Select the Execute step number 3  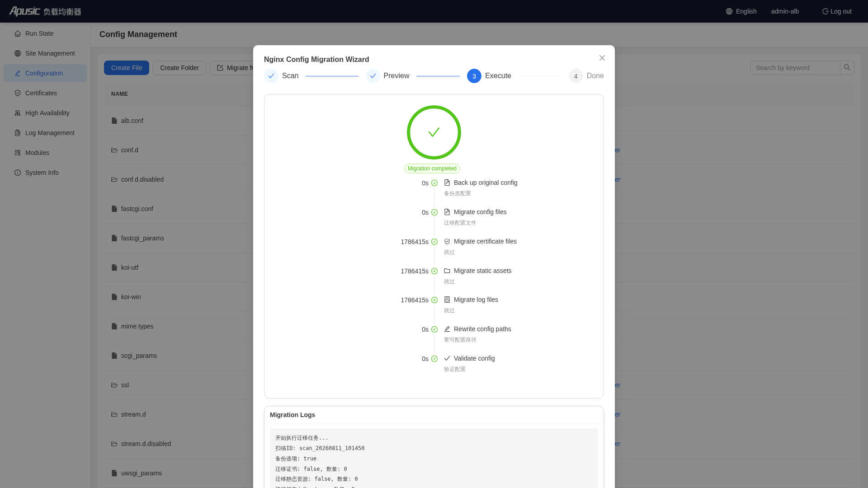[x=474, y=76]
